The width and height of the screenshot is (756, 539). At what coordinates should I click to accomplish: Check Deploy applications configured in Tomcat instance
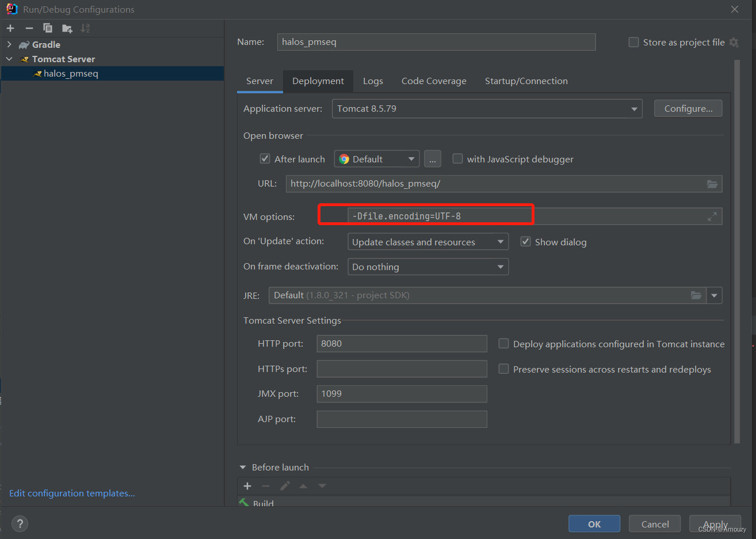click(x=503, y=343)
